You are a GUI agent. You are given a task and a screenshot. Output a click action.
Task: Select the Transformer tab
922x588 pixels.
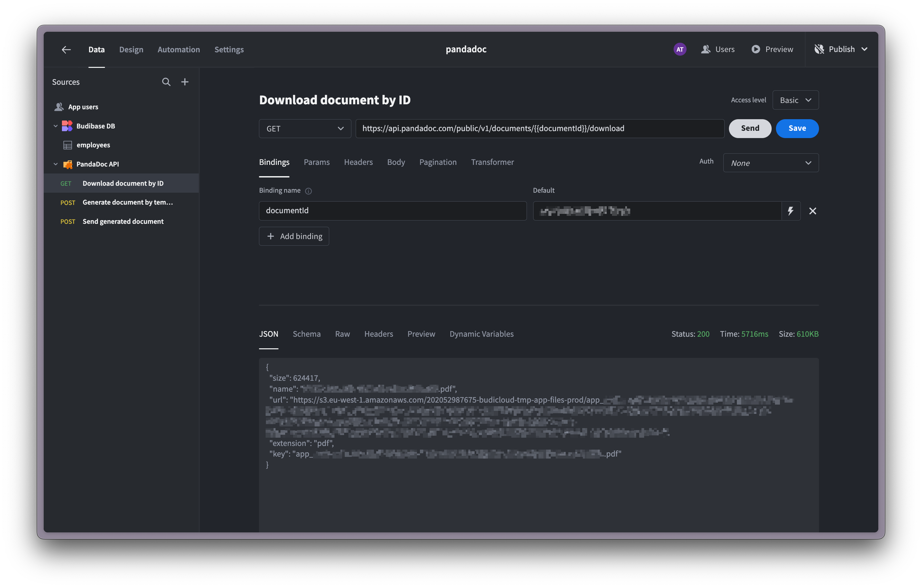coord(492,162)
